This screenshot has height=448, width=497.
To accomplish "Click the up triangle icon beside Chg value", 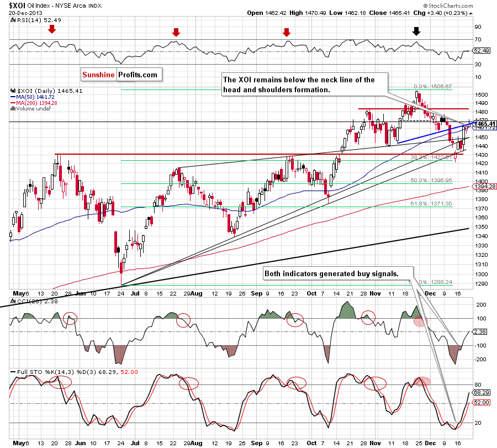I will click(x=470, y=13).
